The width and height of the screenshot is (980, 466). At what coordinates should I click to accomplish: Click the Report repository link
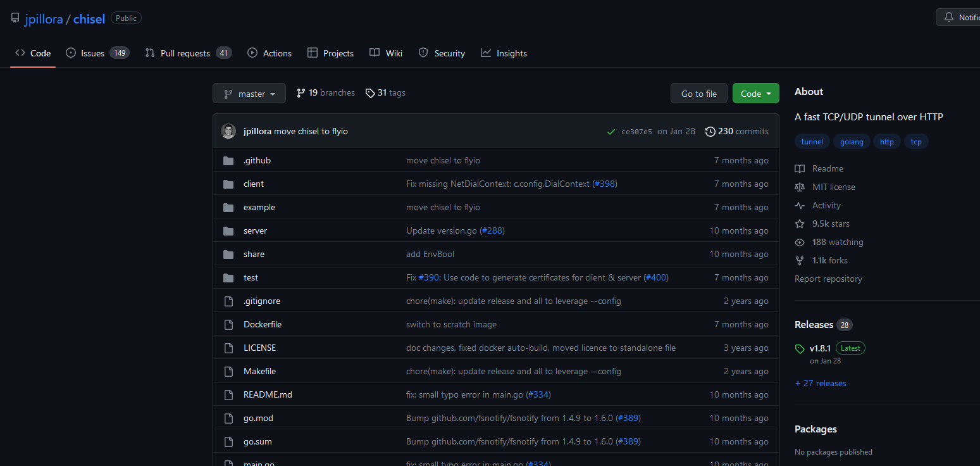[x=828, y=279]
